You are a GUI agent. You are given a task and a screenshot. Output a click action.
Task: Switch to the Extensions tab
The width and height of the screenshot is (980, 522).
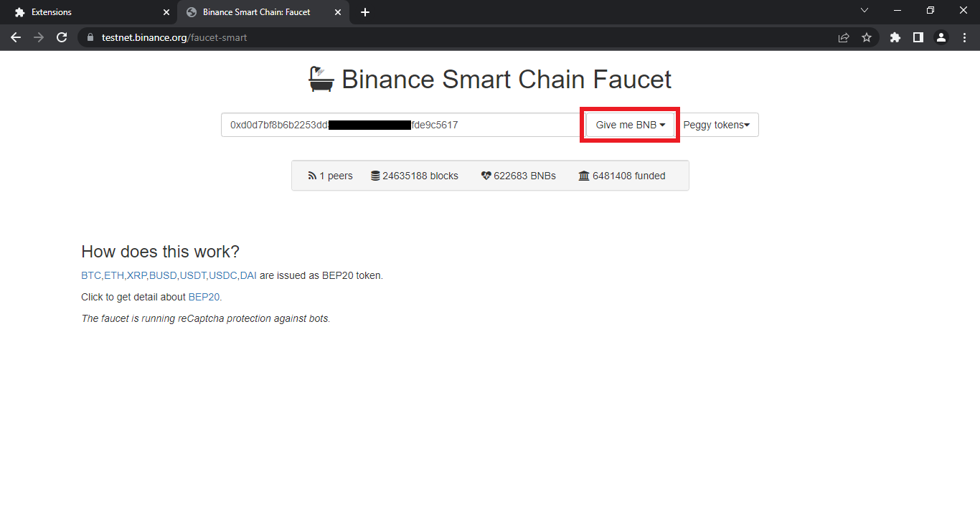(x=86, y=12)
